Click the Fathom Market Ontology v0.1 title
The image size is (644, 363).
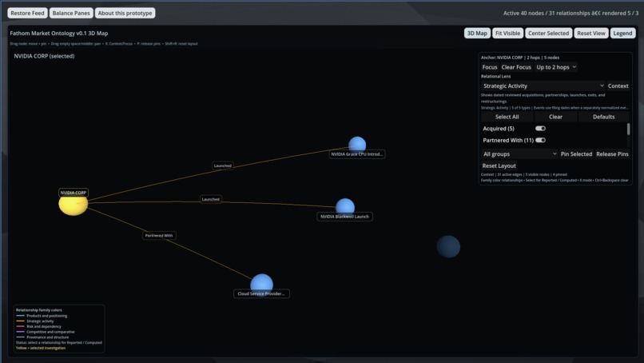[x=59, y=34]
